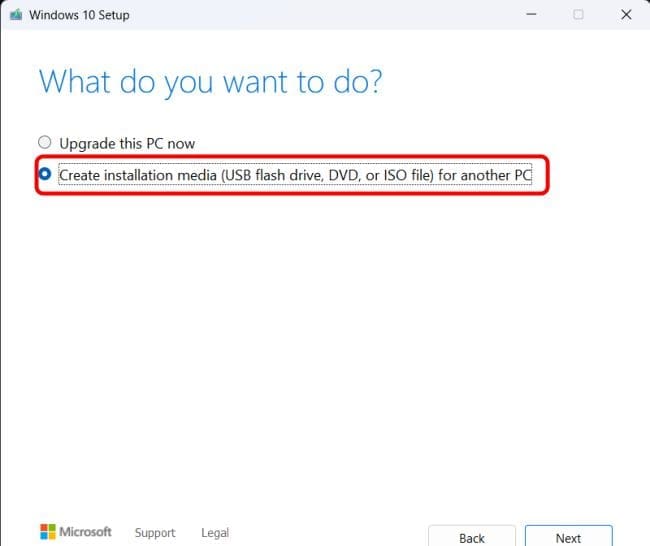Image resolution: width=650 pixels, height=546 pixels.
Task: Click the 'Windows 10 Setup' title bar text
Action: click(x=81, y=15)
